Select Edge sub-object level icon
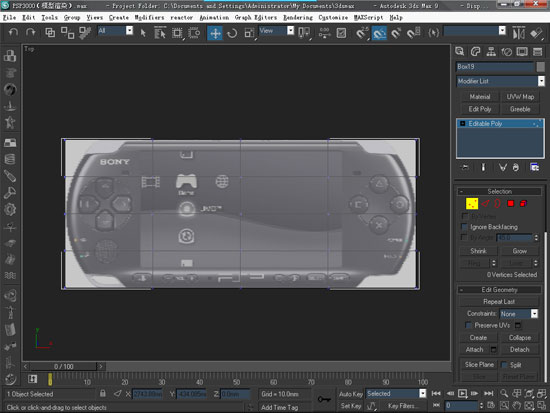 (x=485, y=204)
